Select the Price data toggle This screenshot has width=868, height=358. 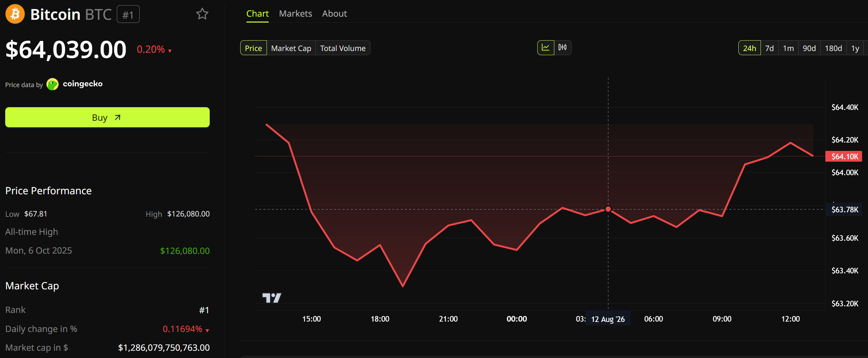coord(253,48)
